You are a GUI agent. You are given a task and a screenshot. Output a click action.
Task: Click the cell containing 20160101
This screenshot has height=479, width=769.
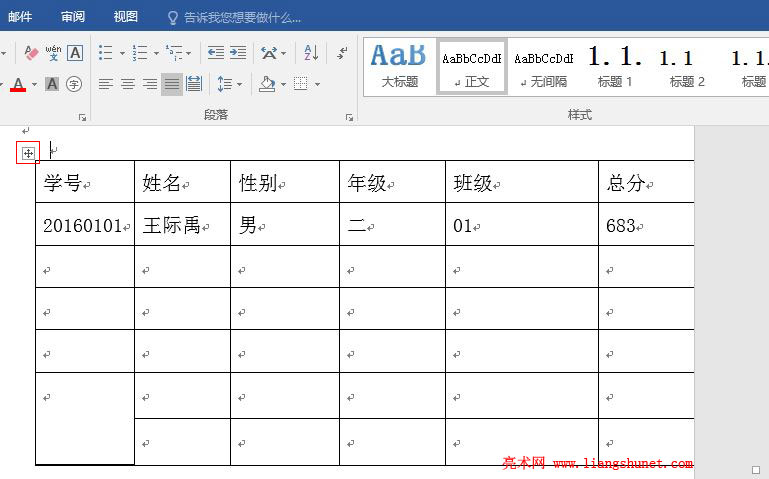coord(85,224)
